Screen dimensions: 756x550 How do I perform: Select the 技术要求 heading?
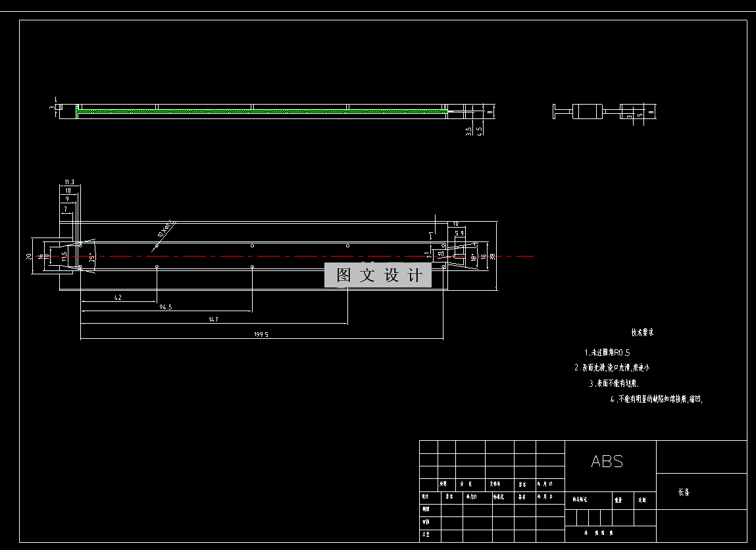point(642,333)
